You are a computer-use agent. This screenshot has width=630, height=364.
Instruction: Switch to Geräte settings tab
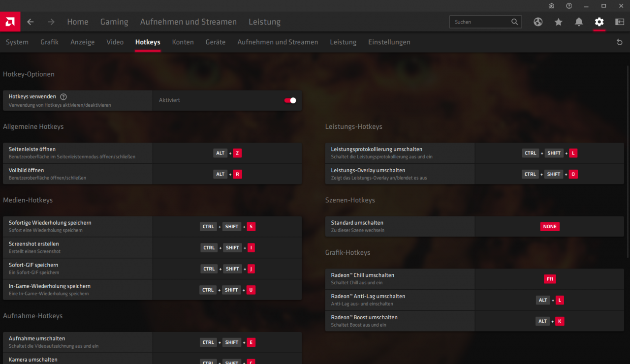216,42
